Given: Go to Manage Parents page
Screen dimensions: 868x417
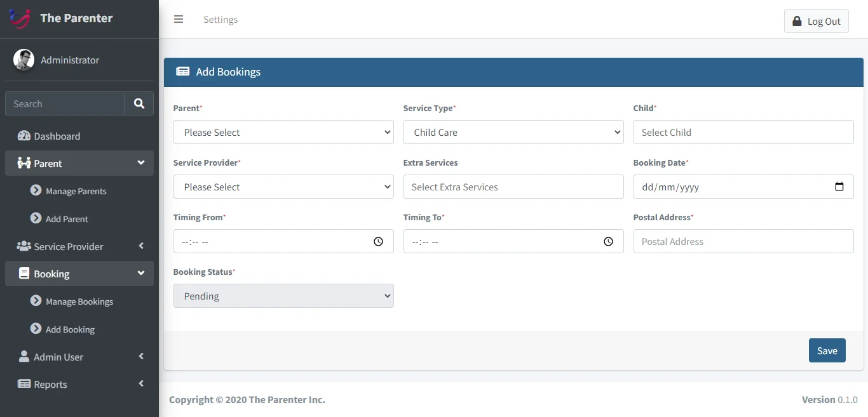Looking at the screenshot, I should pos(76,191).
